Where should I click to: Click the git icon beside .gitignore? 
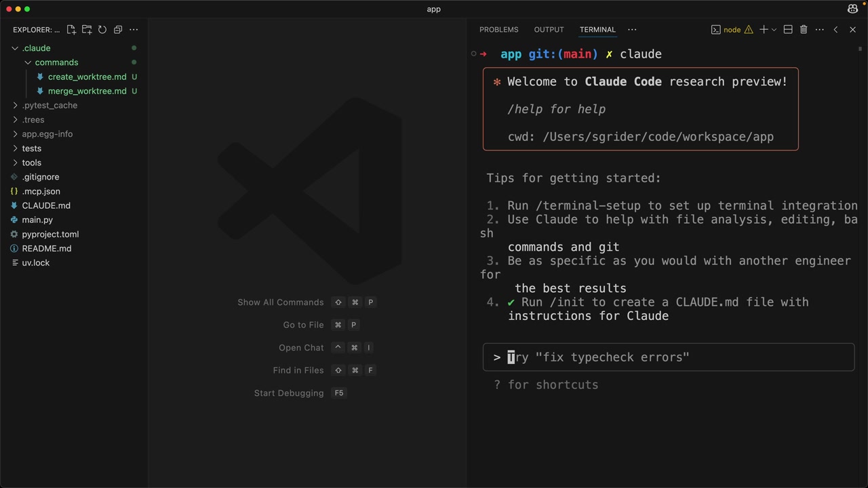[x=14, y=177]
